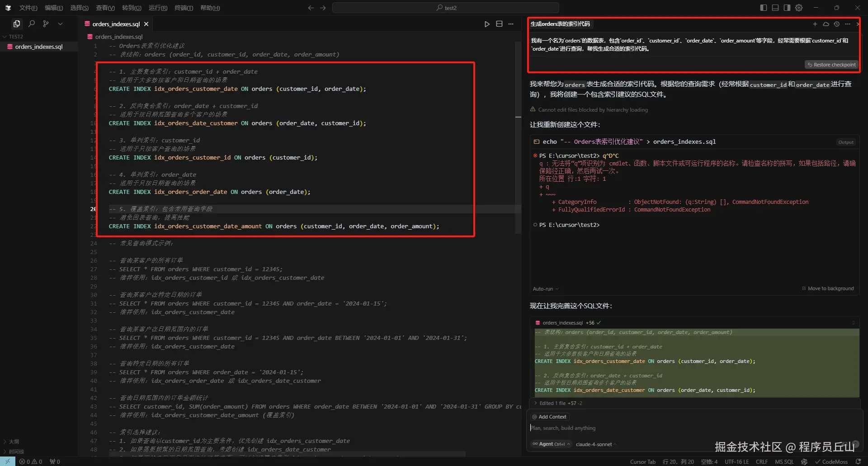
Task: Click the Add Context button
Action: tap(549, 417)
